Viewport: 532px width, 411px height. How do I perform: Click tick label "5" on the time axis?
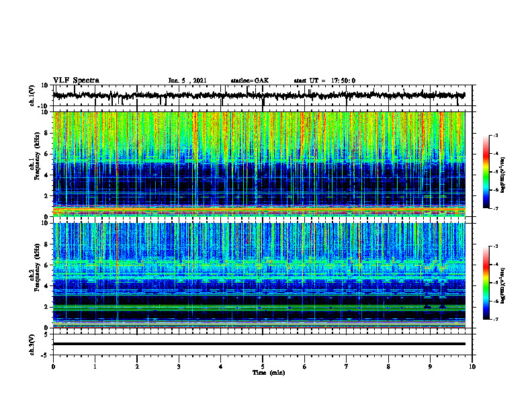point(263,367)
